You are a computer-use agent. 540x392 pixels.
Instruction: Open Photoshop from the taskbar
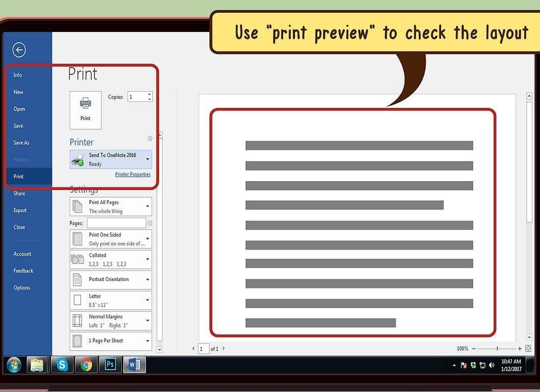click(x=110, y=365)
